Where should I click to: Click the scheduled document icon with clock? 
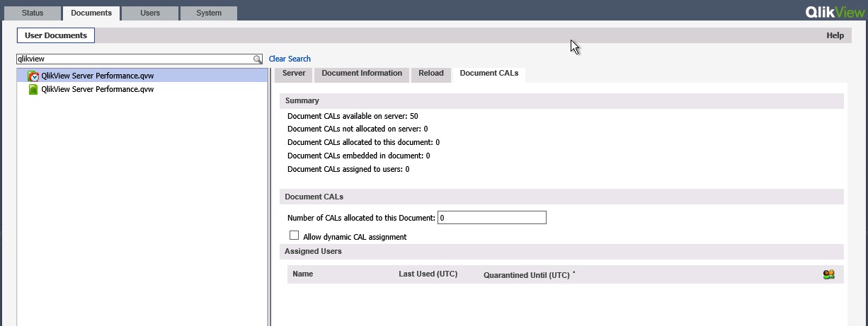coord(33,76)
